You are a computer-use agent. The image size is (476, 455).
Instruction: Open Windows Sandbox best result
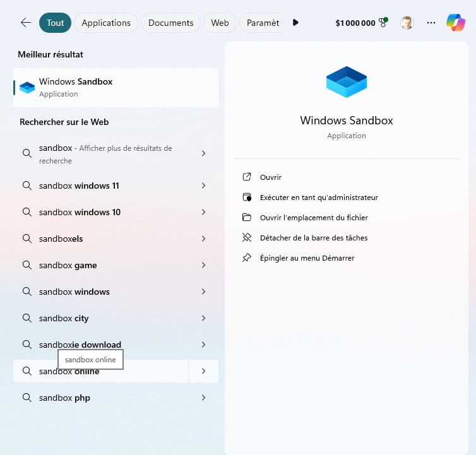(116, 88)
